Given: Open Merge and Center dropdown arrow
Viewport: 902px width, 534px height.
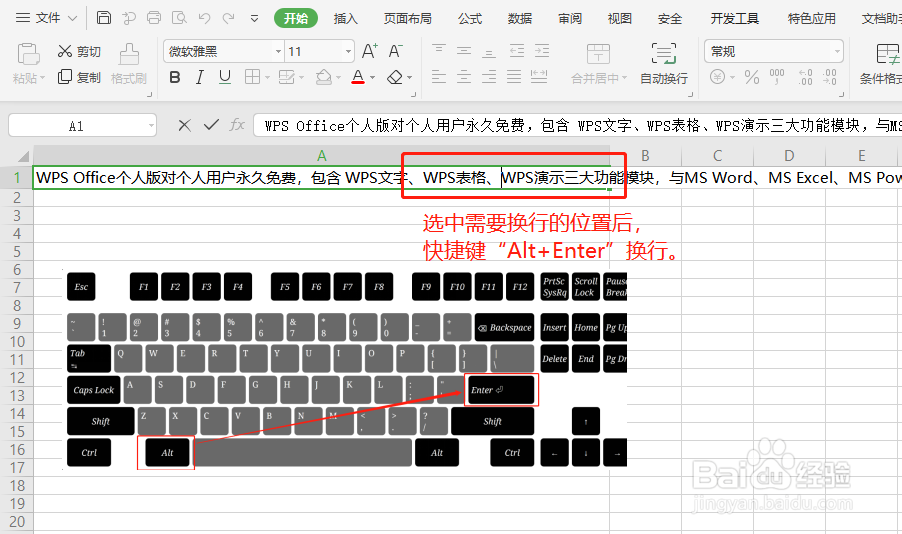Looking at the screenshot, I should (x=624, y=78).
